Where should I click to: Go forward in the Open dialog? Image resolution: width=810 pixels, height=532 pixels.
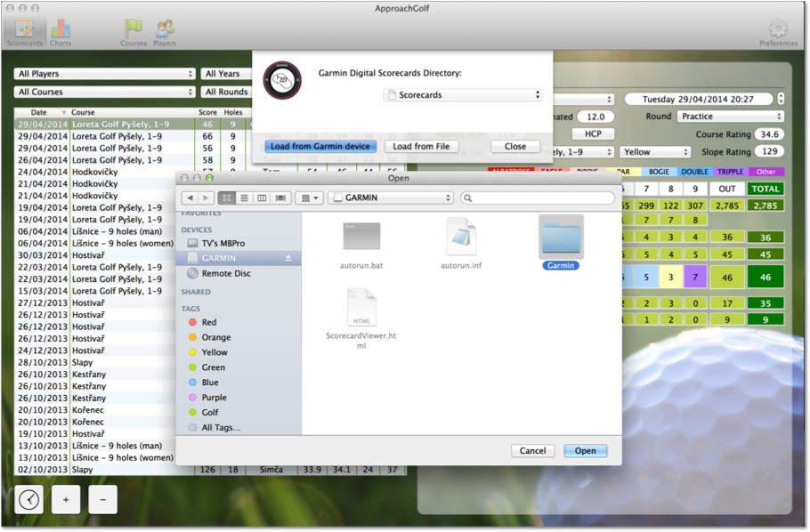(x=206, y=197)
